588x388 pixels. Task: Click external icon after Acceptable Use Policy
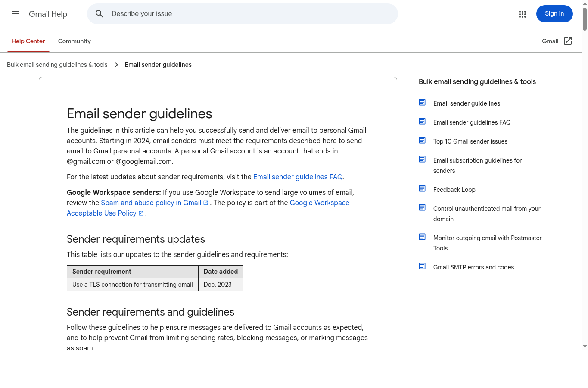click(141, 213)
